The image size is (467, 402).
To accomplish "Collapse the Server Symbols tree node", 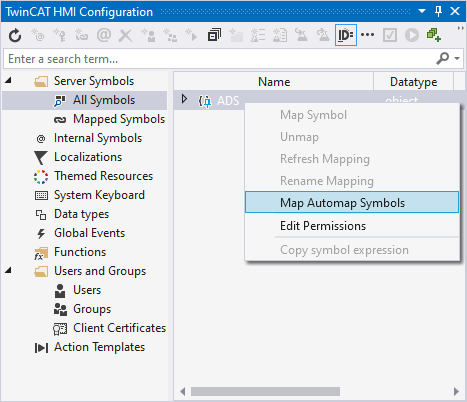I will (x=8, y=80).
